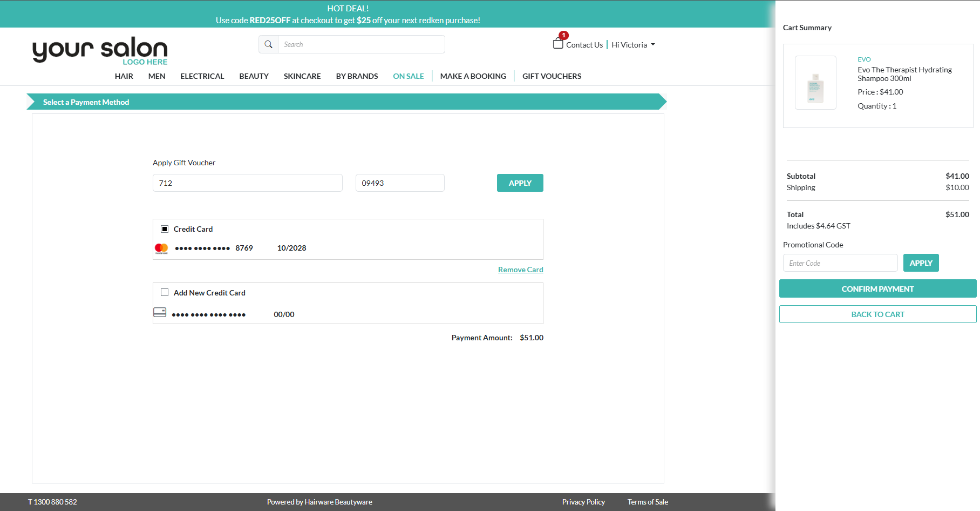Click the Mastercard logo icon
Screen dimensions: 980x511
[x=161, y=248]
